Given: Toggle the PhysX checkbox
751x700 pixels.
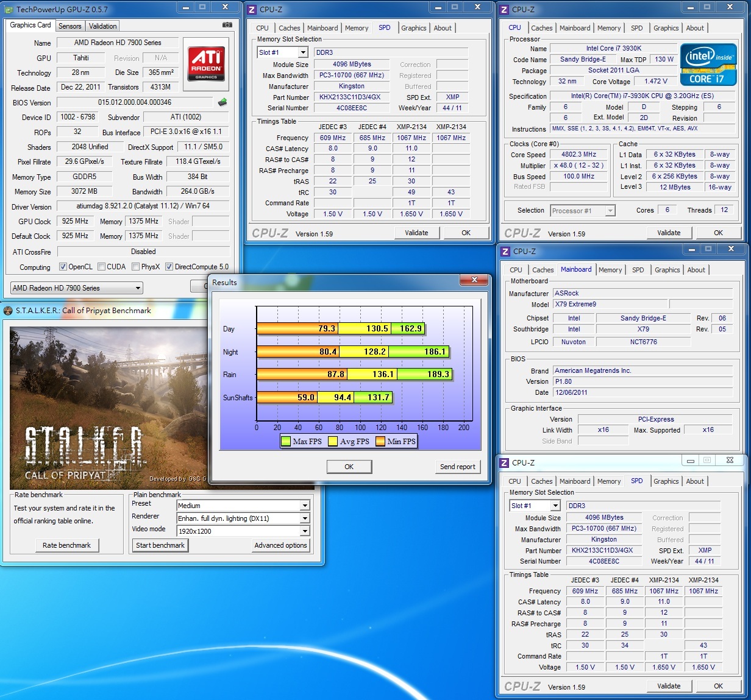Looking at the screenshot, I should (135, 267).
